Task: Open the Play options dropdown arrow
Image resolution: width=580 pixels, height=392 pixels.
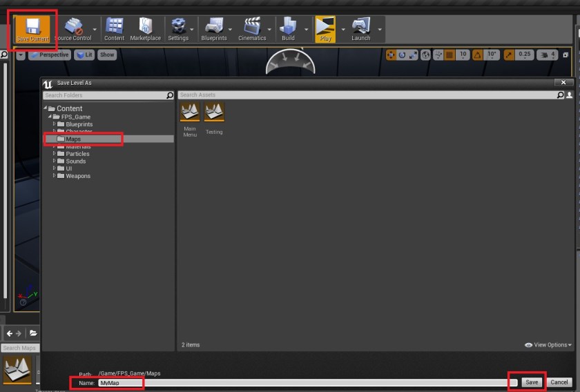Action: pyautogui.click(x=342, y=30)
